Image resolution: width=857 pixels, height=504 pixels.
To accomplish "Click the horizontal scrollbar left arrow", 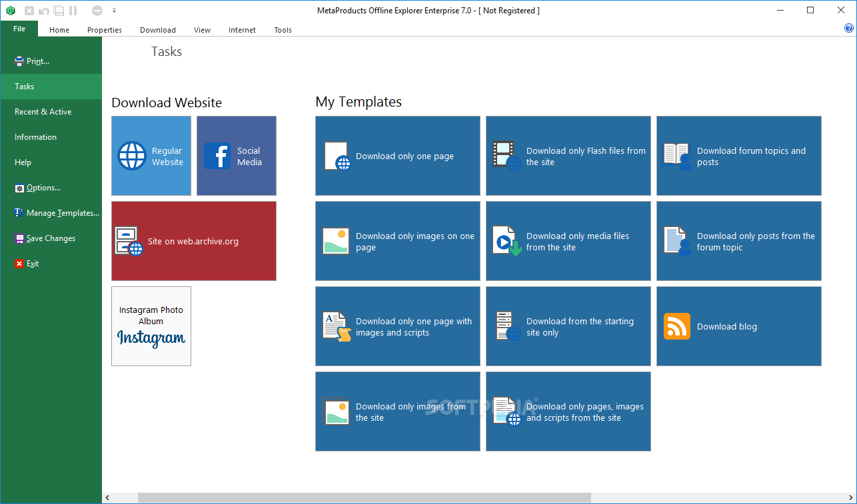I will (x=108, y=498).
